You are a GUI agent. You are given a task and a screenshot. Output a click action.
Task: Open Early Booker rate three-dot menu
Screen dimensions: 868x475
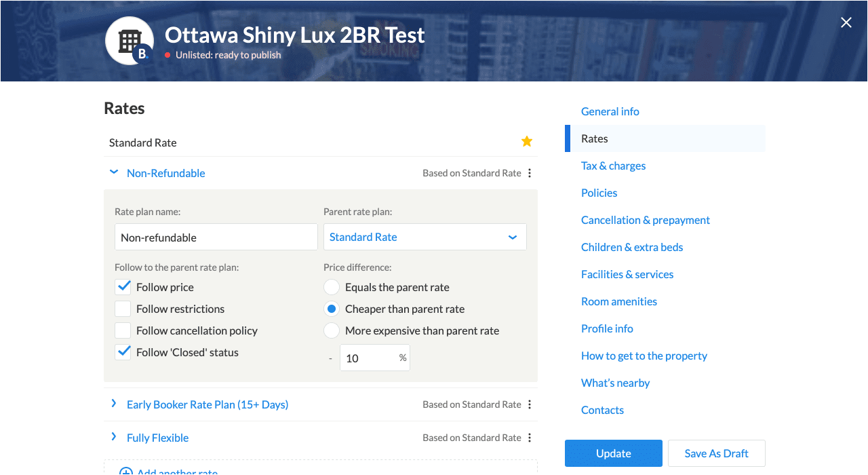tap(530, 404)
